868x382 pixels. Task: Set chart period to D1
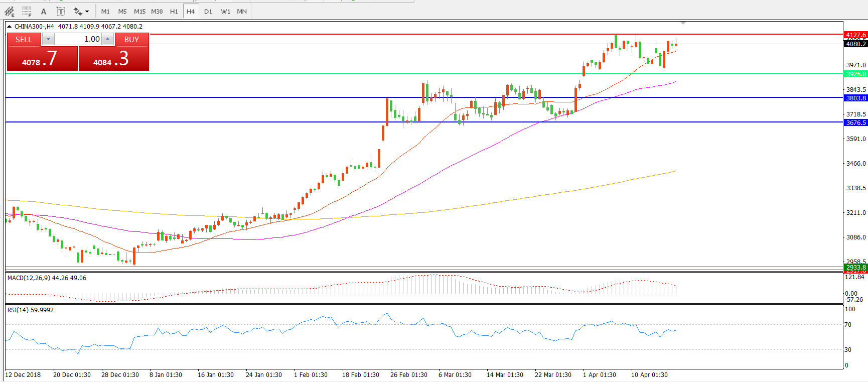[208, 11]
